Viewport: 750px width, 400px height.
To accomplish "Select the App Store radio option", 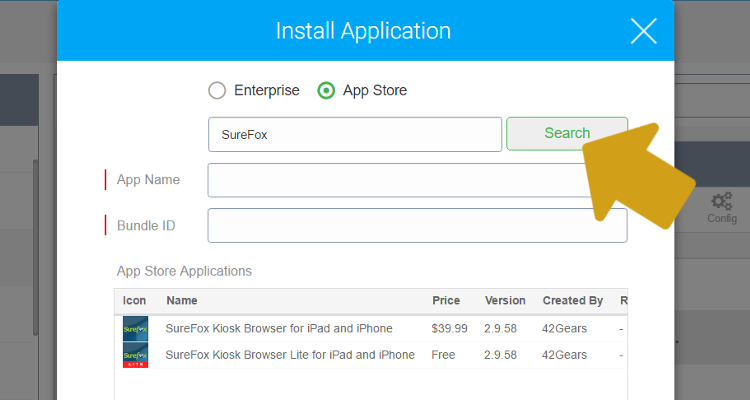I will point(326,90).
